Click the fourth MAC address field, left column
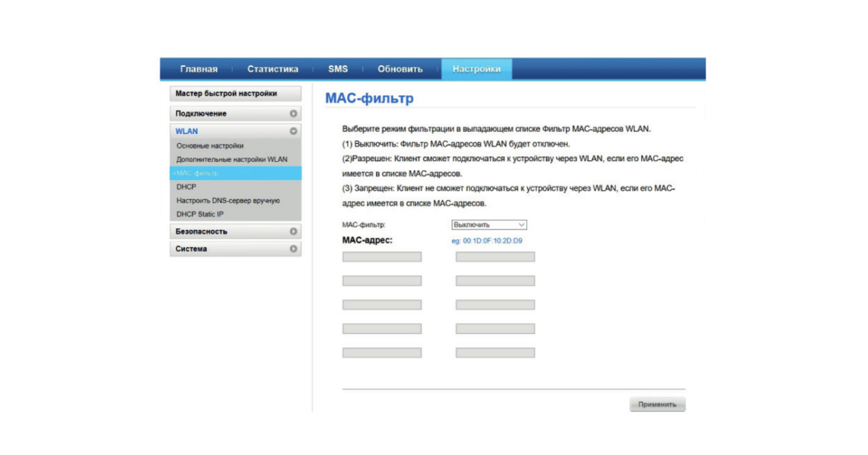Screen dimensions: 868x455 pos(382,329)
